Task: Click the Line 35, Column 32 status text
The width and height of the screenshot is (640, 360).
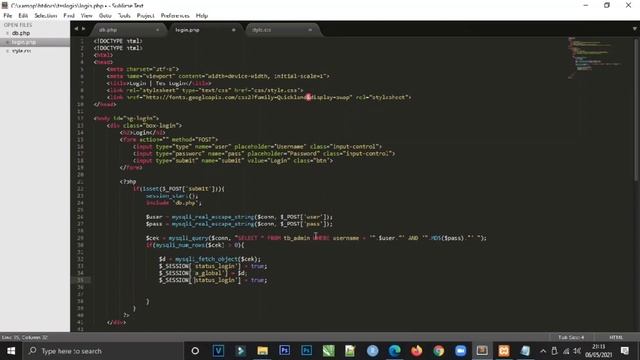Action: click(24, 338)
